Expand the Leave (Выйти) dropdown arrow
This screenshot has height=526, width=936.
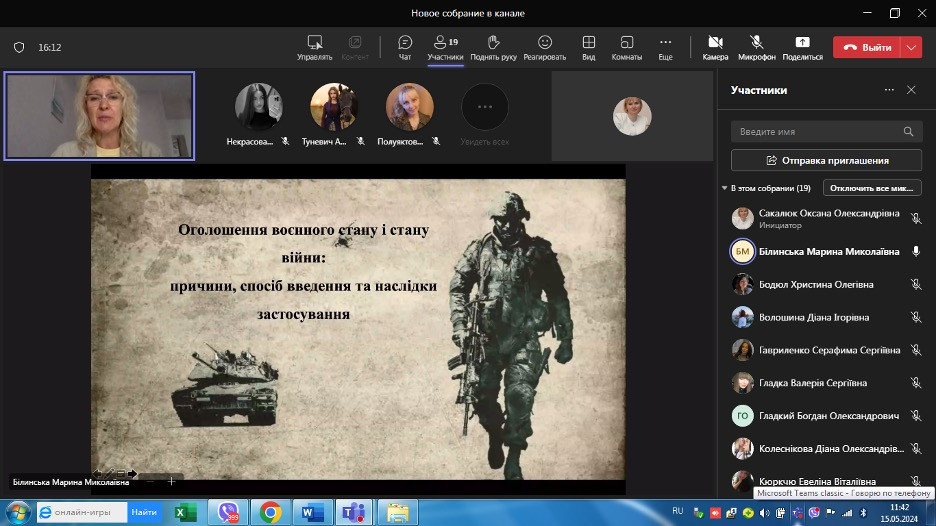tap(911, 47)
